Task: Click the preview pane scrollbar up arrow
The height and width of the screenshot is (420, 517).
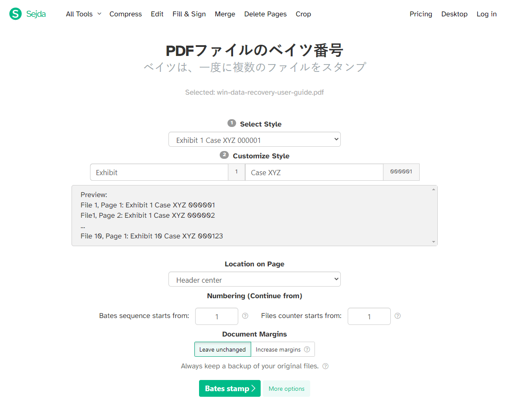Action: pos(433,189)
